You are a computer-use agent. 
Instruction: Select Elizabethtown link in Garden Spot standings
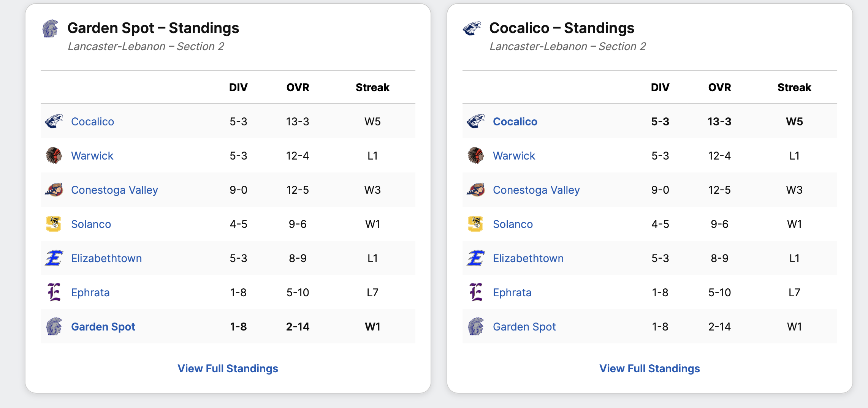(106, 258)
